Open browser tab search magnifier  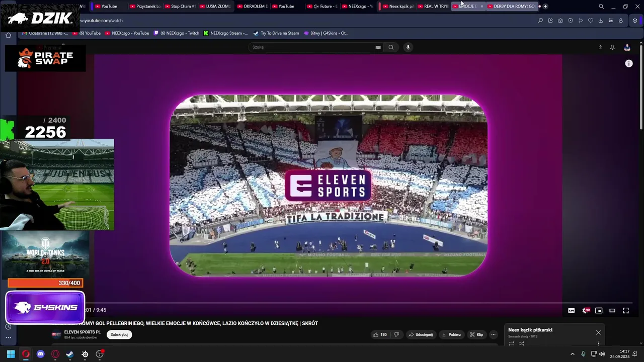(601, 7)
